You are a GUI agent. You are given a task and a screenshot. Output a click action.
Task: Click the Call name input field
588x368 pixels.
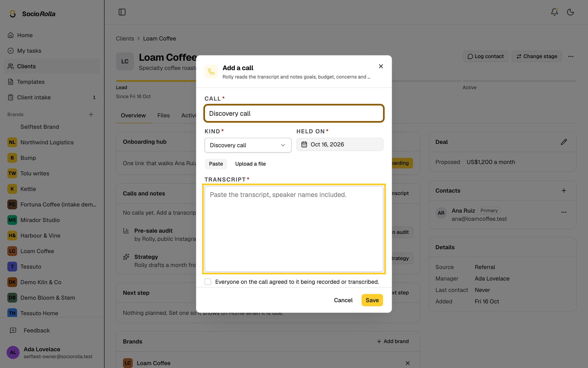pyautogui.click(x=294, y=113)
